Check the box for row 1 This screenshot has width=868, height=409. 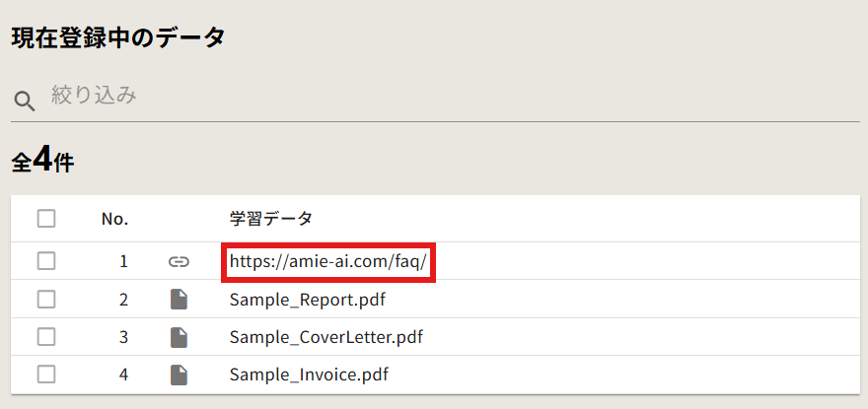click(46, 261)
